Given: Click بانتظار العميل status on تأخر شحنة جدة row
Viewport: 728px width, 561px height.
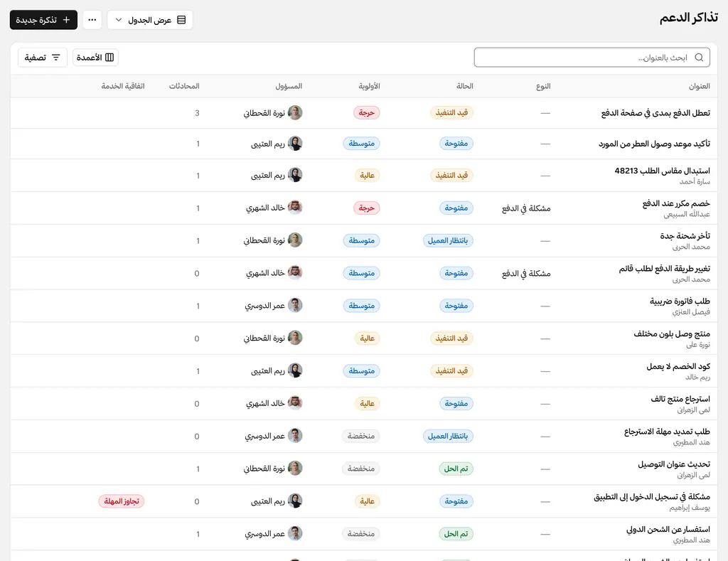Looking at the screenshot, I should tap(448, 240).
